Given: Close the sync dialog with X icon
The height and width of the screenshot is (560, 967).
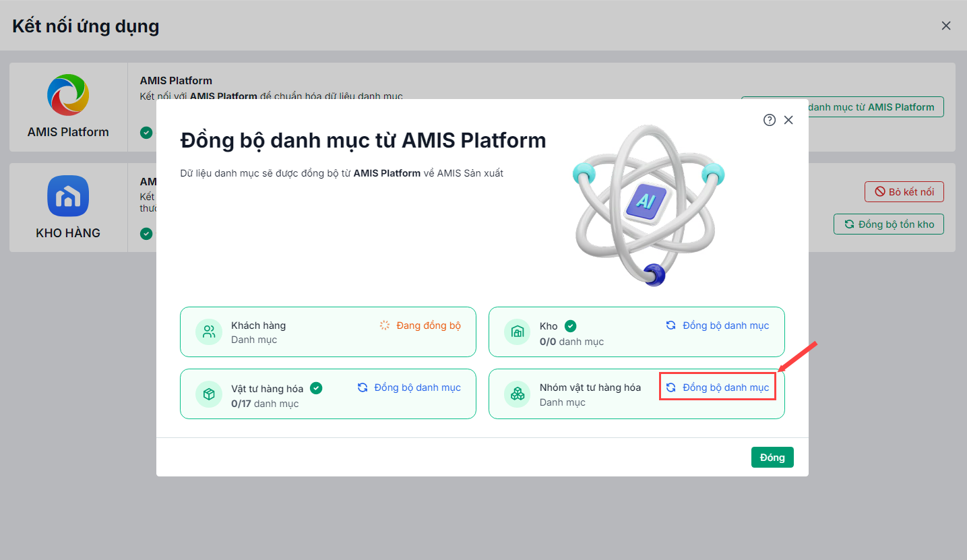Looking at the screenshot, I should click(x=788, y=120).
